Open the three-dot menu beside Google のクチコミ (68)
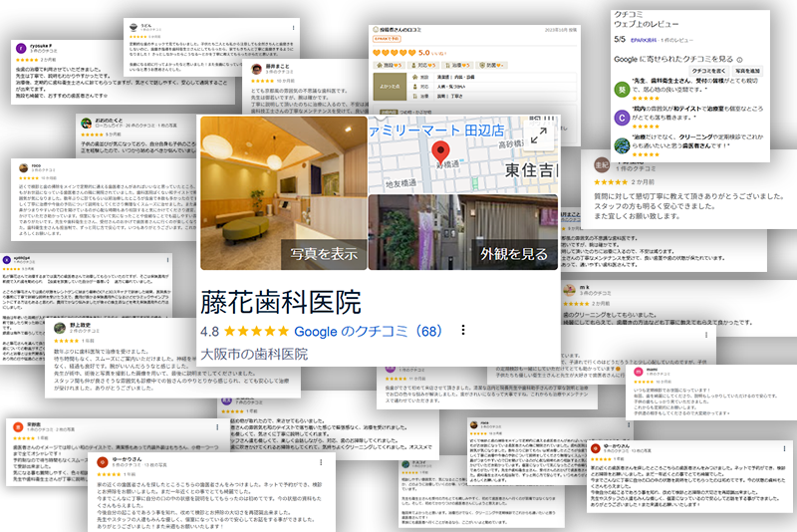The image size is (797, 532). point(462,331)
